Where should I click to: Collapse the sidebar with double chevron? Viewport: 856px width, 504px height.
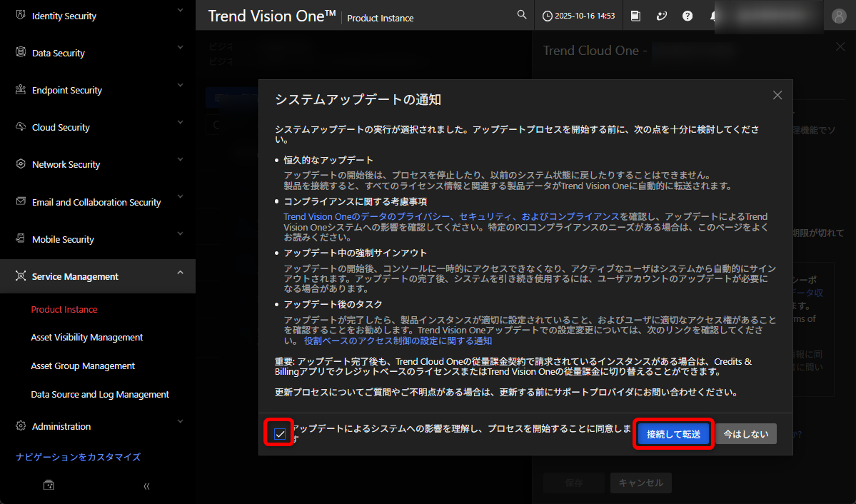[x=146, y=485]
